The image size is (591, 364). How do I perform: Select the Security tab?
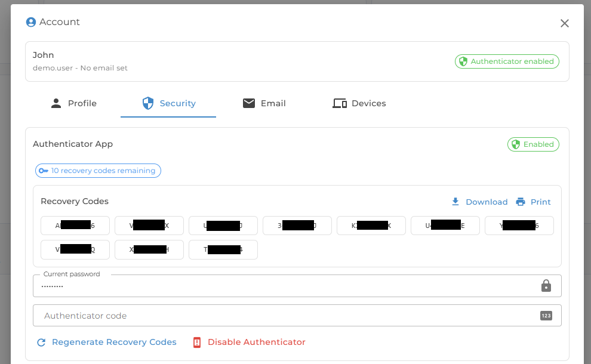168,103
